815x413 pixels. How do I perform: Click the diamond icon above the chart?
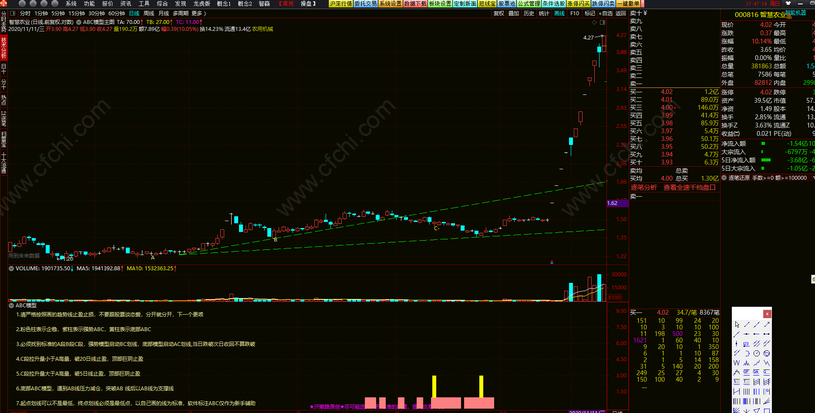coord(595,22)
